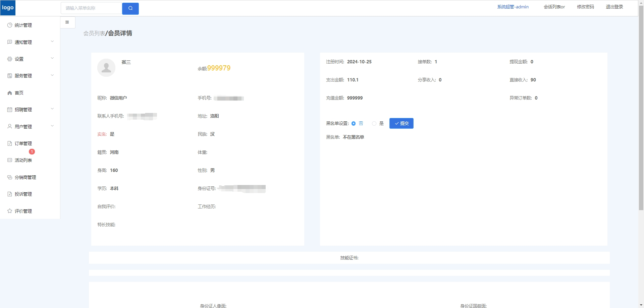Expand the 用户管理 submenu arrow
Screen dimensions: 644x308
(52, 126)
